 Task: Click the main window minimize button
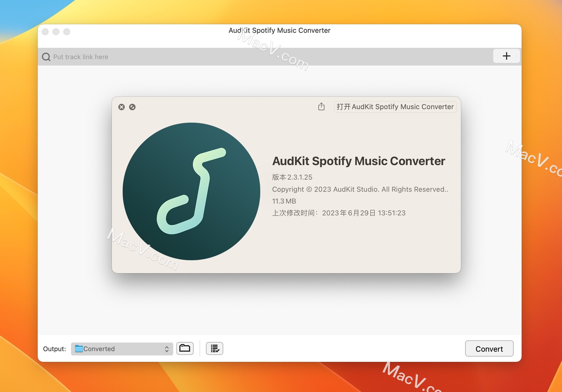coord(56,32)
